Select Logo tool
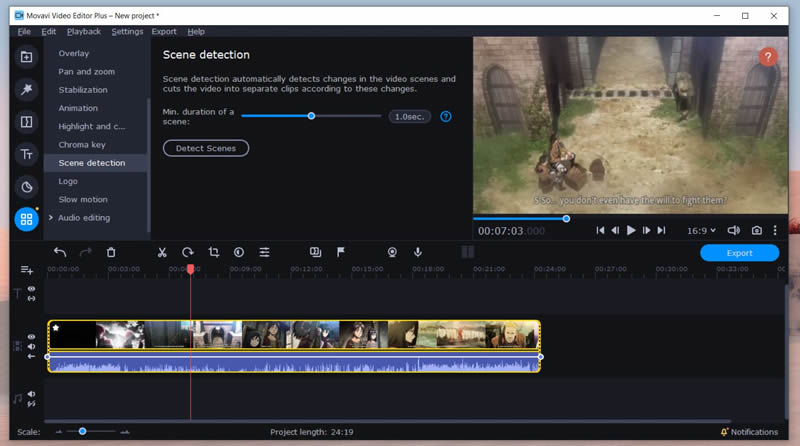Image resolution: width=800 pixels, height=446 pixels. coord(68,181)
